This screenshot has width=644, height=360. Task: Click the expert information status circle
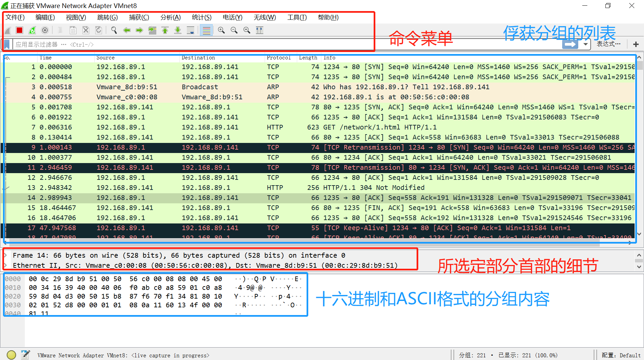pyautogui.click(x=11, y=355)
